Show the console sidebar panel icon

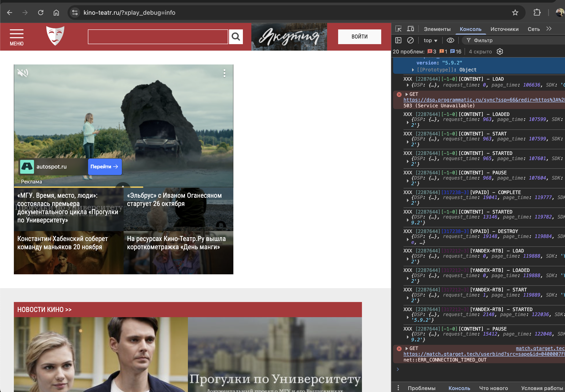click(x=398, y=40)
